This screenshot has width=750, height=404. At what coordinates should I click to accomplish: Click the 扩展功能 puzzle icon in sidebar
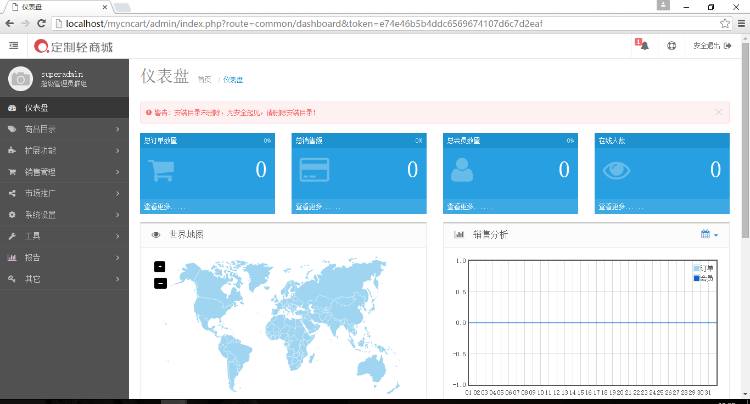[12, 151]
